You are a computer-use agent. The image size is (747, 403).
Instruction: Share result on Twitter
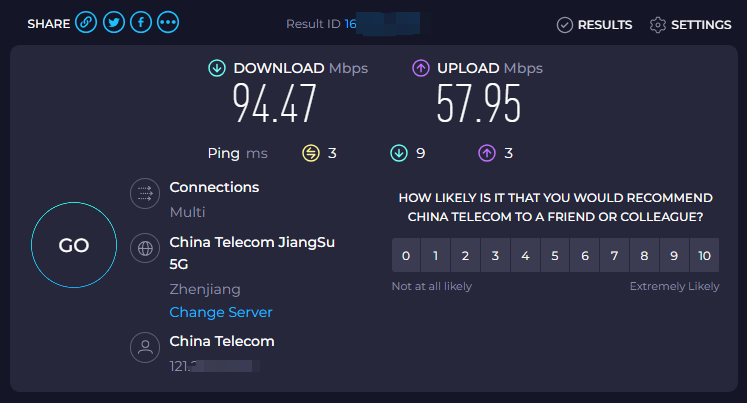(x=114, y=23)
